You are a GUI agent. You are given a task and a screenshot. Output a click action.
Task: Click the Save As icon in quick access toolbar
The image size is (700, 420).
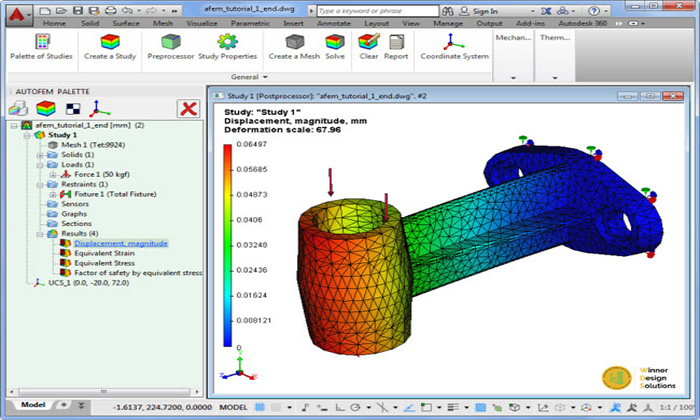[x=94, y=10]
